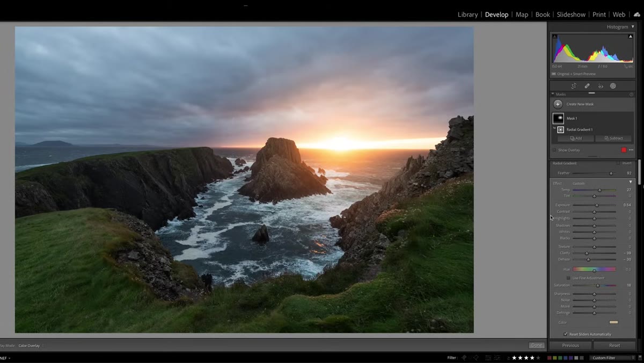Click the Subtract button for Mask 1
This screenshot has width=644, height=363.
tap(613, 138)
